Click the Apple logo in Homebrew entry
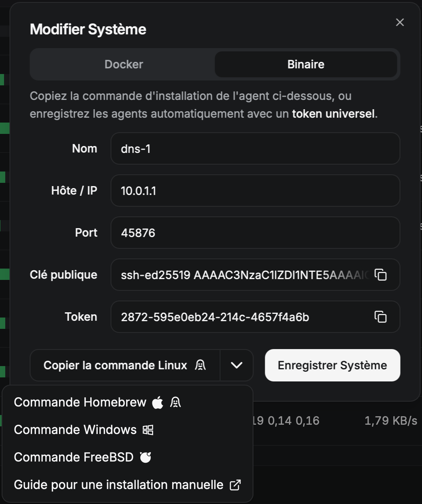Screen dimensions: 422x504 (158, 402)
